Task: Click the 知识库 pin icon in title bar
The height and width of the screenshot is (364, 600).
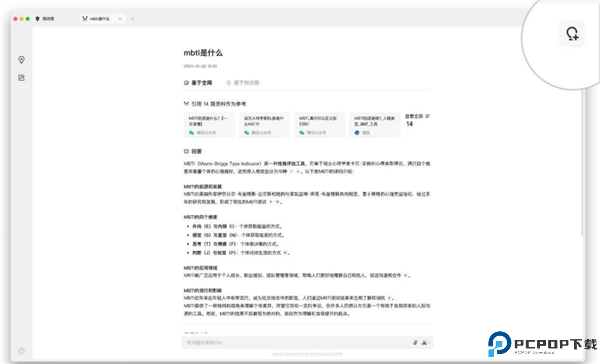Action: pyautogui.click(x=37, y=18)
